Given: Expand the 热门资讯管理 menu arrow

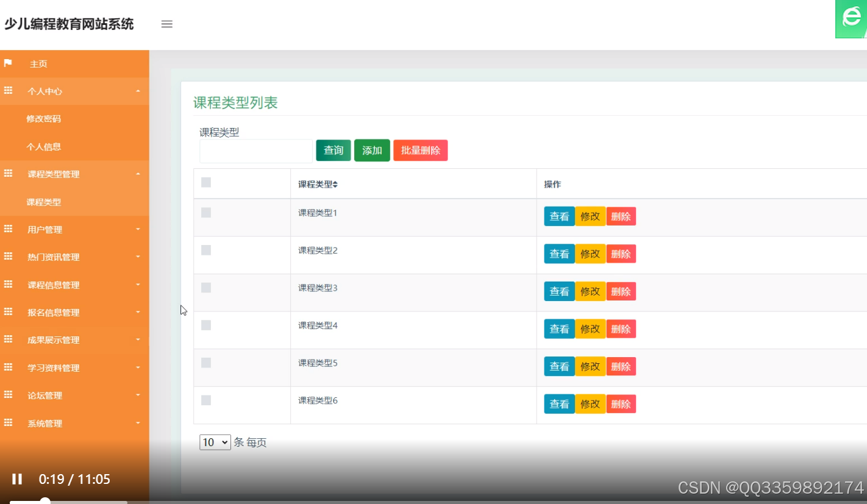Looking at the screenshot, I should pyautogui.click(x=138, y=257).
